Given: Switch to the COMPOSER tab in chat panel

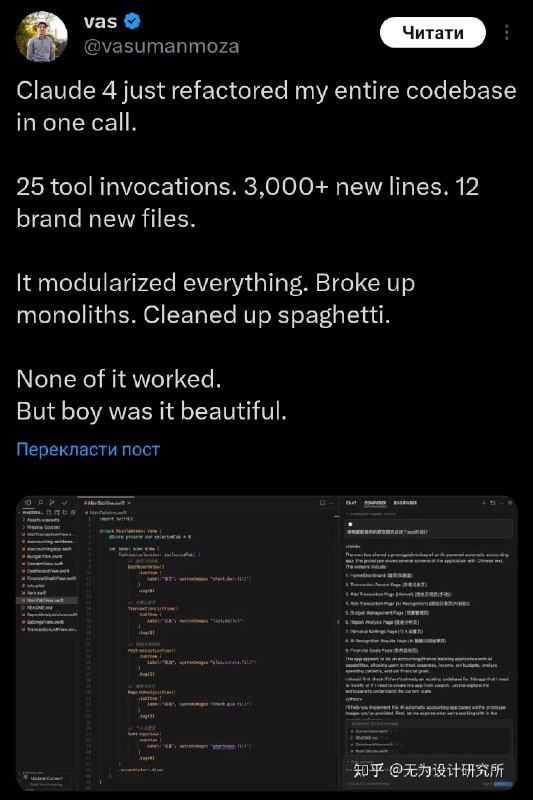Looking at the screenshot, I should coord(375,503).
